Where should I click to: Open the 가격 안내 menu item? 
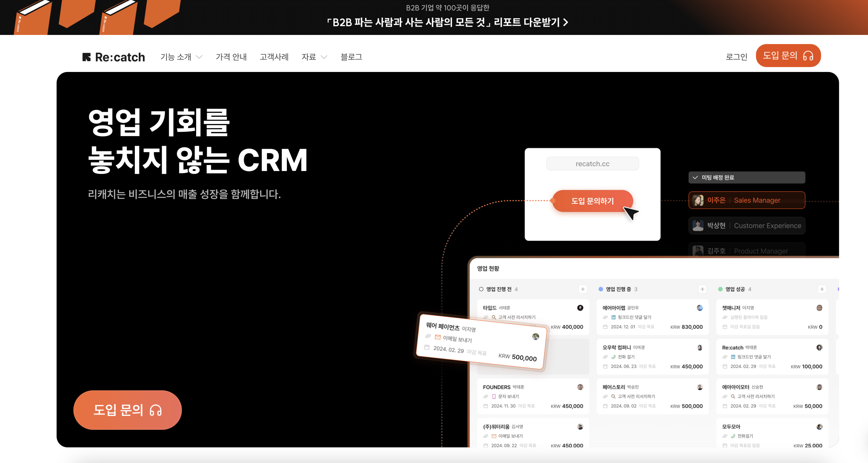[x=231, y=57]
